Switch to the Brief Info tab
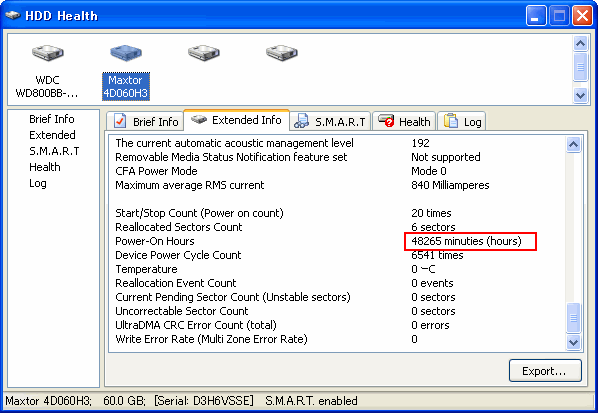 (145, 122)
